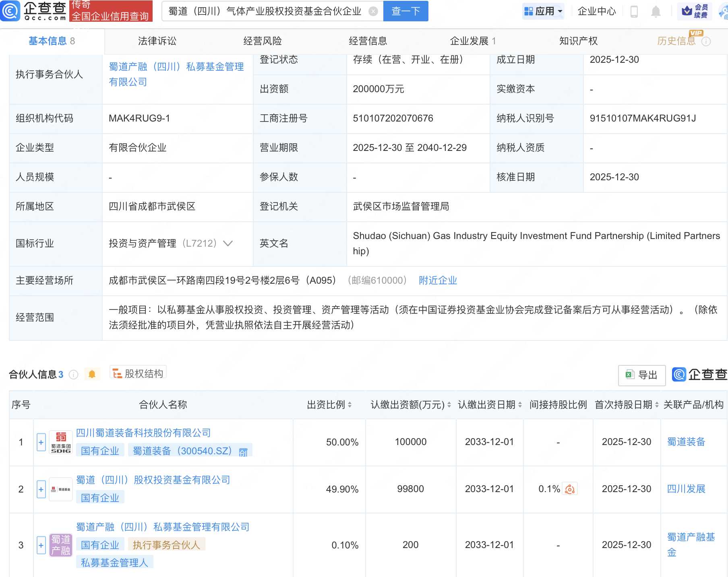The image size is (728, 577).
Task: Open the mobile phone app icon
Action: (x=634, y=12)
